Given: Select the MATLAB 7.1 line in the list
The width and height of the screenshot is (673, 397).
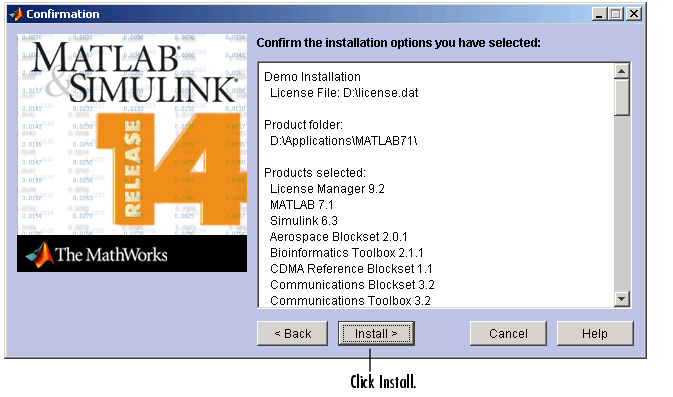Looking at the screenshot, I should pos(302,205).
